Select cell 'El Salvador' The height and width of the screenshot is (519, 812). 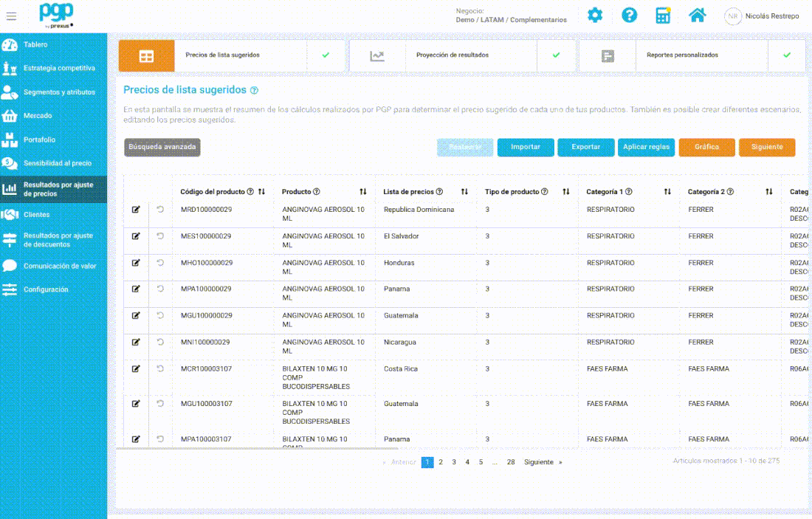pos(402,236)
